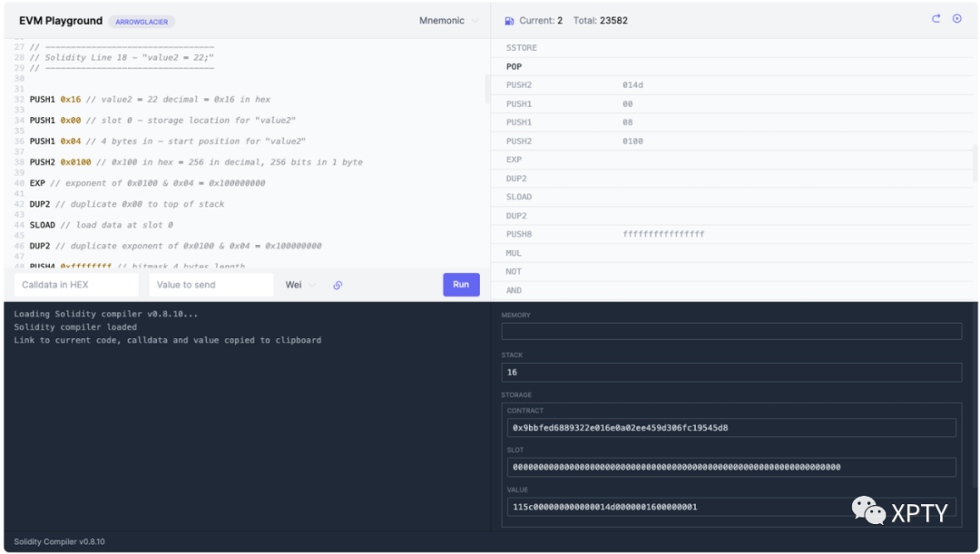Copy the shareable link via chain icon

pyautogui.click(x=338, y=285)
